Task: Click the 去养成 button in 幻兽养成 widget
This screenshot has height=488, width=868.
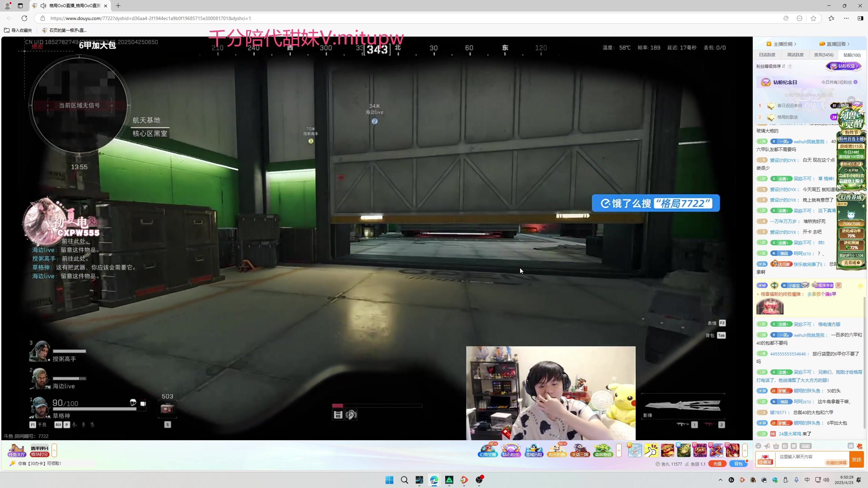Action: coord(852,263)
